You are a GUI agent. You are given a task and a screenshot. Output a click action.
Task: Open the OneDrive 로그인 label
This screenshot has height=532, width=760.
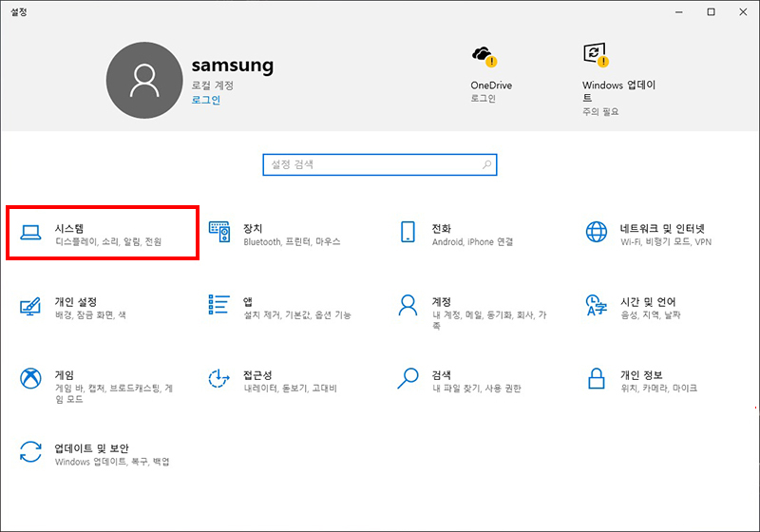(x=484, y=99)
